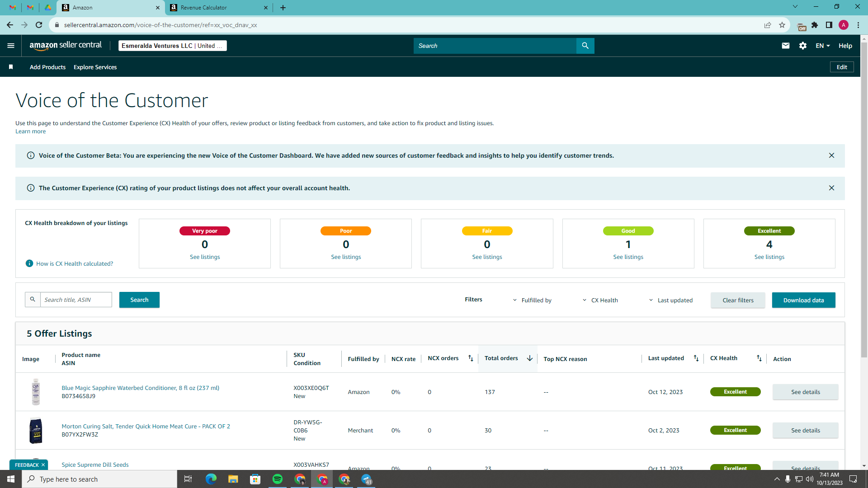Dismiss the Voice of the Customer Beta banner

[x=831, y=155]
